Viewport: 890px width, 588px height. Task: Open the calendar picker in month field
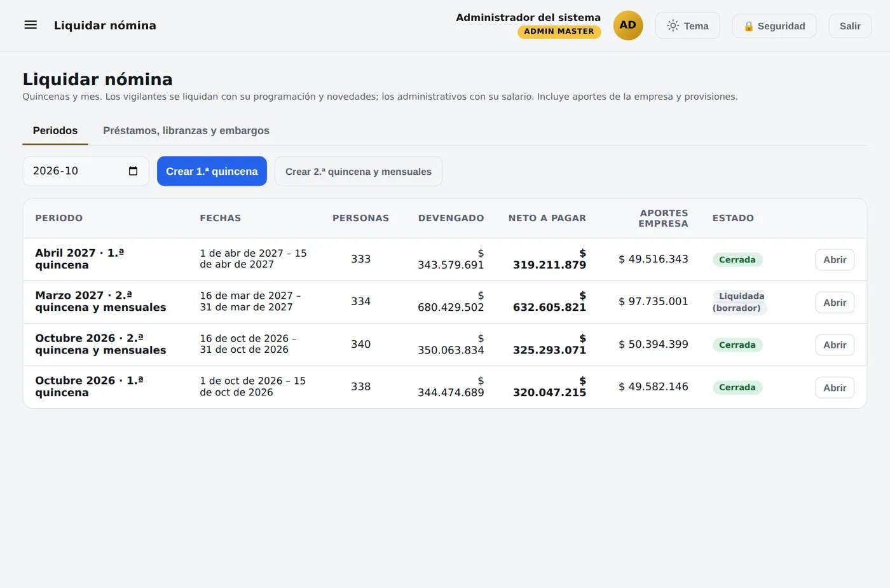click(x=133, y=171)
